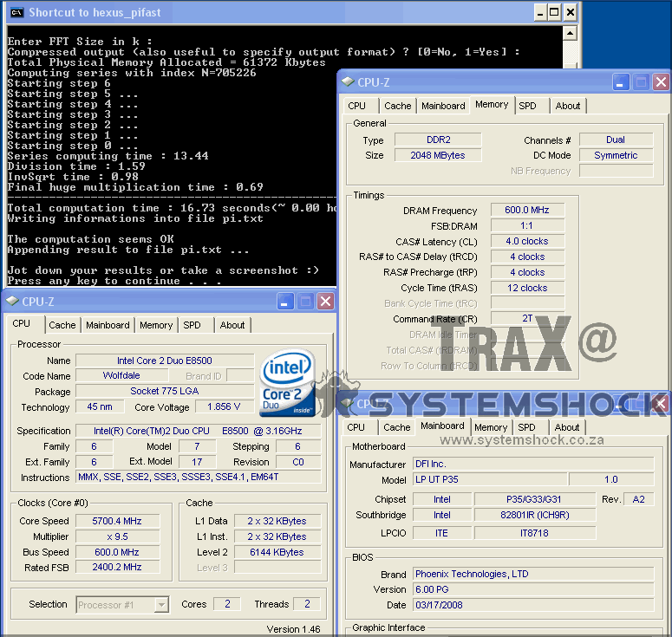
Task: Open About tab in CPU-Z Mainboard window
Action: (x=566, y=427)
